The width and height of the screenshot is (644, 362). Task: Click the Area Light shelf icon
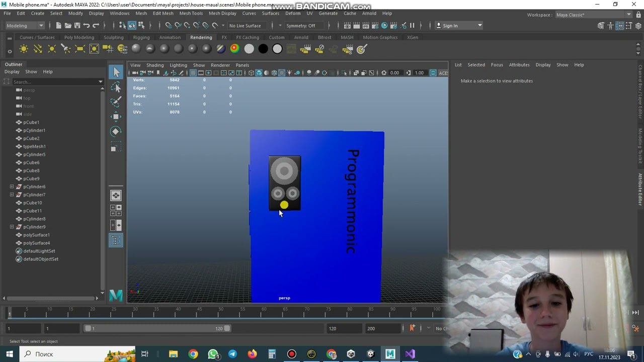[80, 49]
